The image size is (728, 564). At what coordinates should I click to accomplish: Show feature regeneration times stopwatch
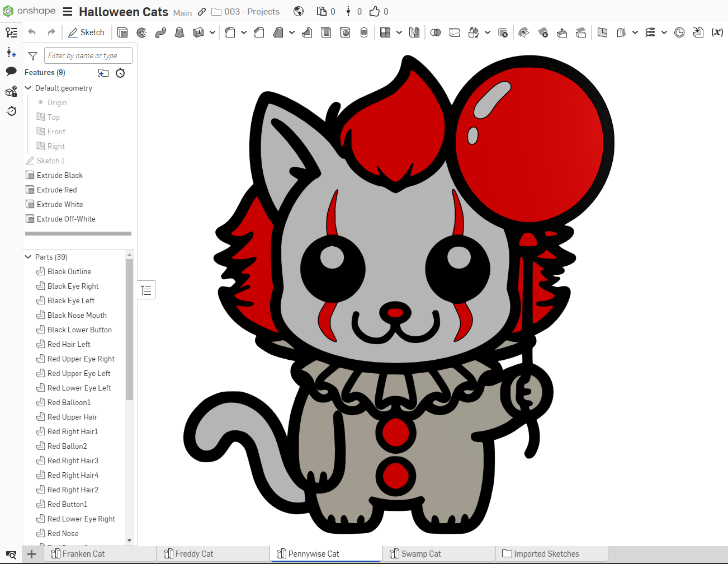tap(120, 73)
